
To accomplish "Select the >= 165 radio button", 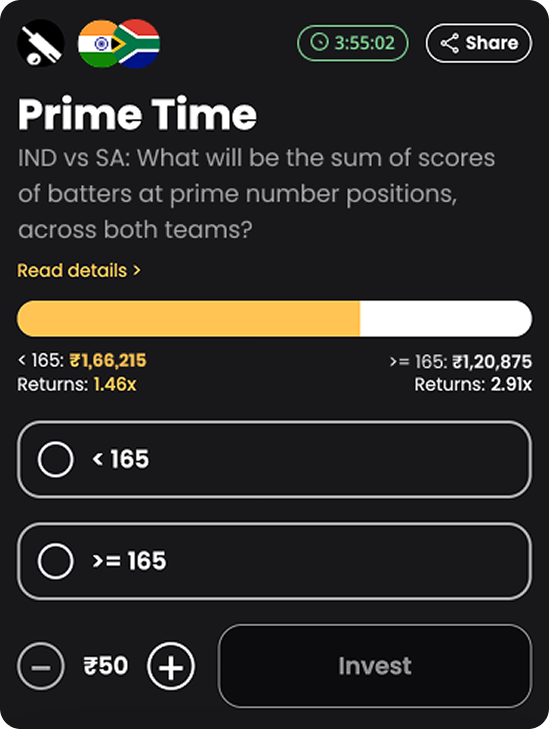I will (x=55, y=561).
